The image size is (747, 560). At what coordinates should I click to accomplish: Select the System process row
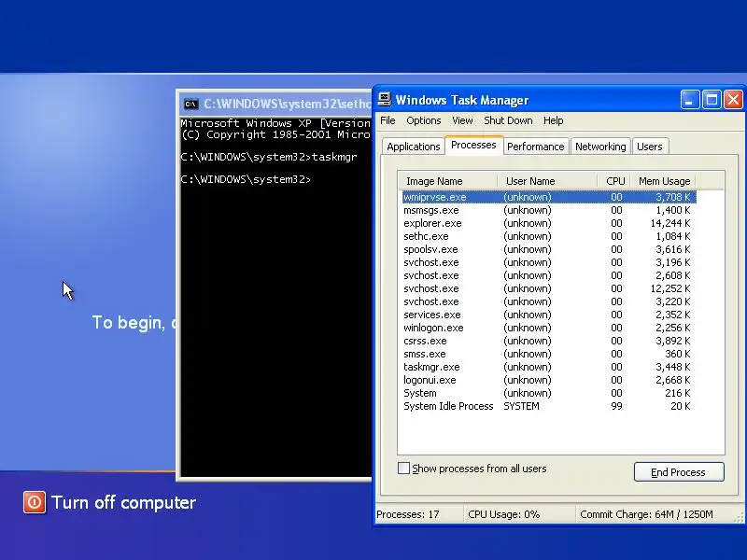pos(549,393)
